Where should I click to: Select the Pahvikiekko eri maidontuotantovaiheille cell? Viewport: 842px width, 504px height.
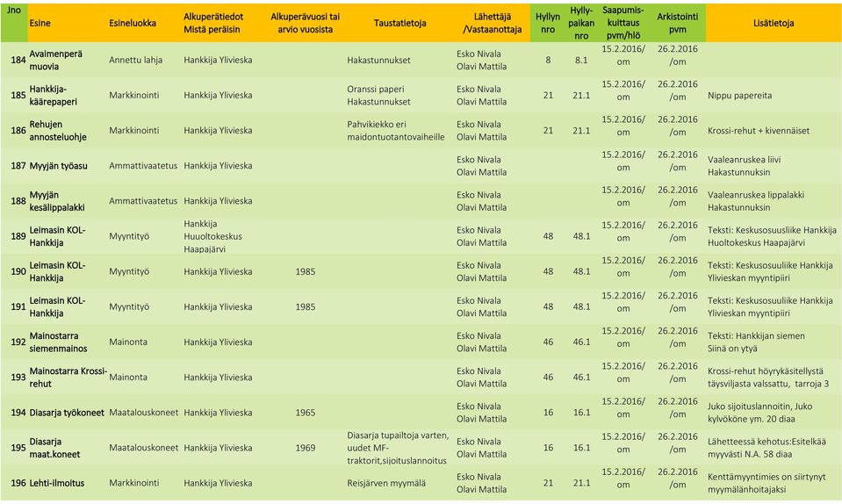(396, 131)
